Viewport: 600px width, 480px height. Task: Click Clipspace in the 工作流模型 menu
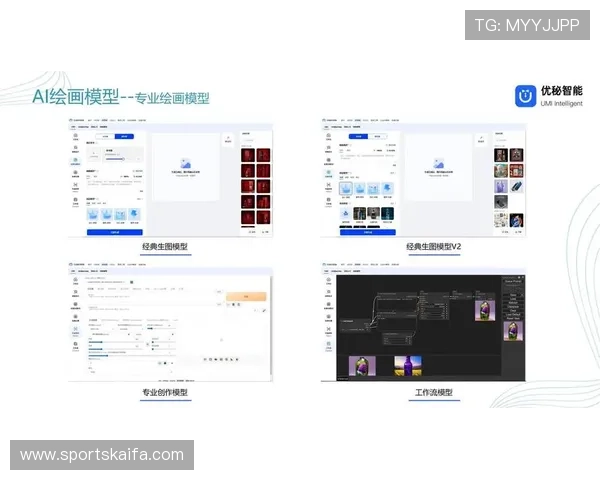pyautogui.click(x=513, y=307)
